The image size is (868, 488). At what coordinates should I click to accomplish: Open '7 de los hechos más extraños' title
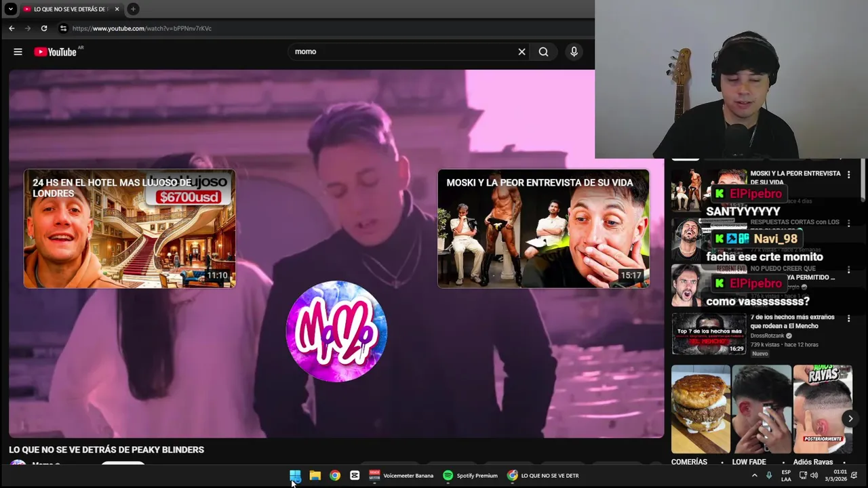pos(792,321)
